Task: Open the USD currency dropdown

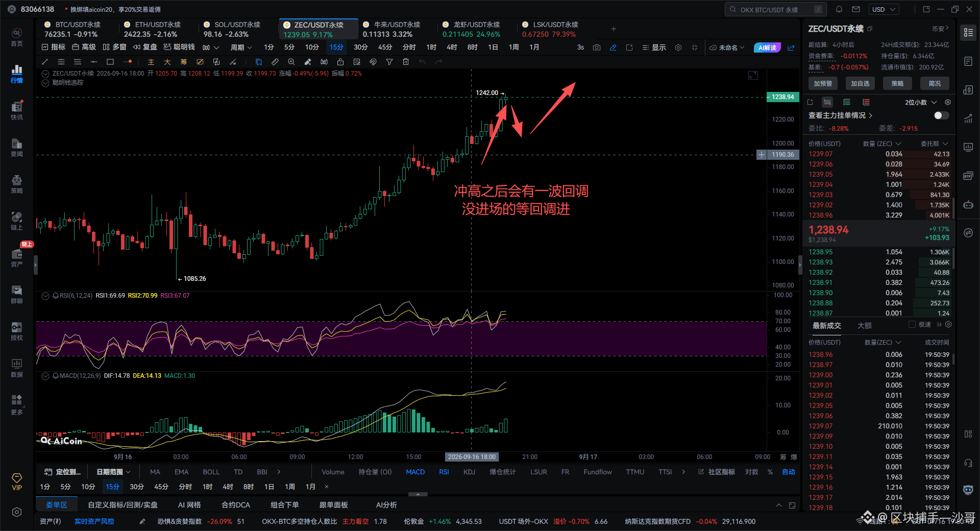Action: pos(884,9)
